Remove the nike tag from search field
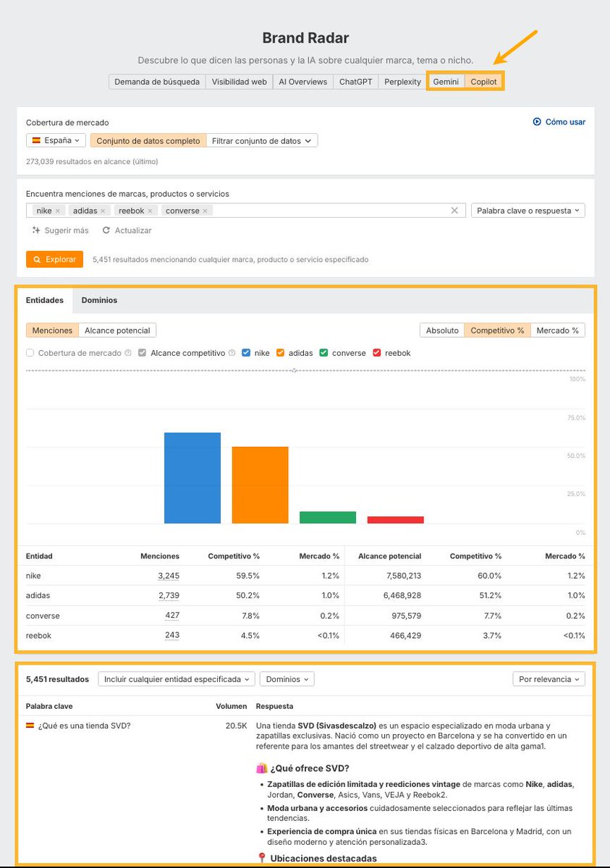The width and height of the screenshot is (610, 868). 58,210
